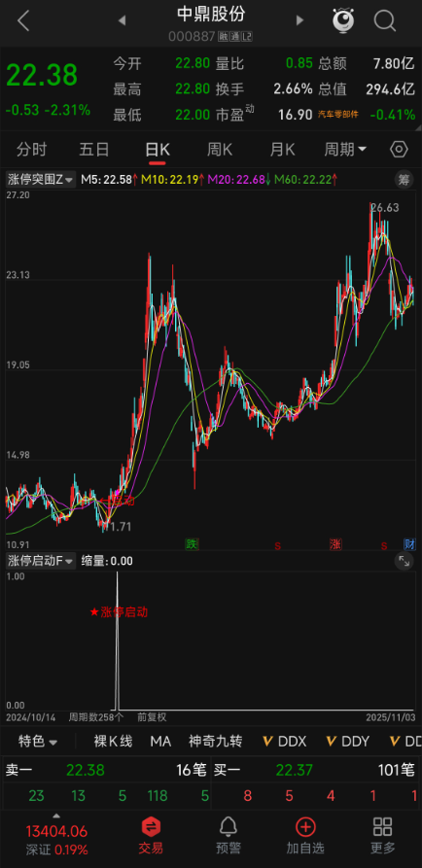Screen dimensions: 422x868
Task: Tap the green 跌 marker on chart
Action: pos(192,544)
